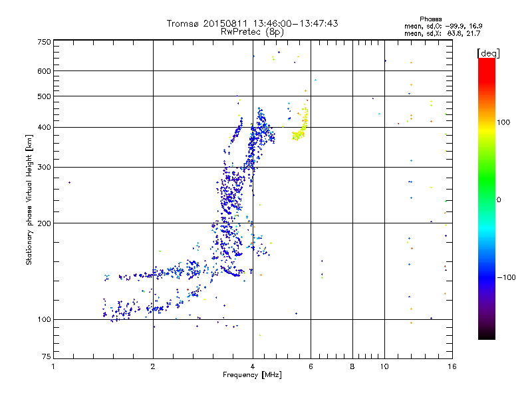This screenshot has height=399, width=532.
Task: Click the 'RwPretec (8p)' subtitle
Action: [x=252, y=32]
